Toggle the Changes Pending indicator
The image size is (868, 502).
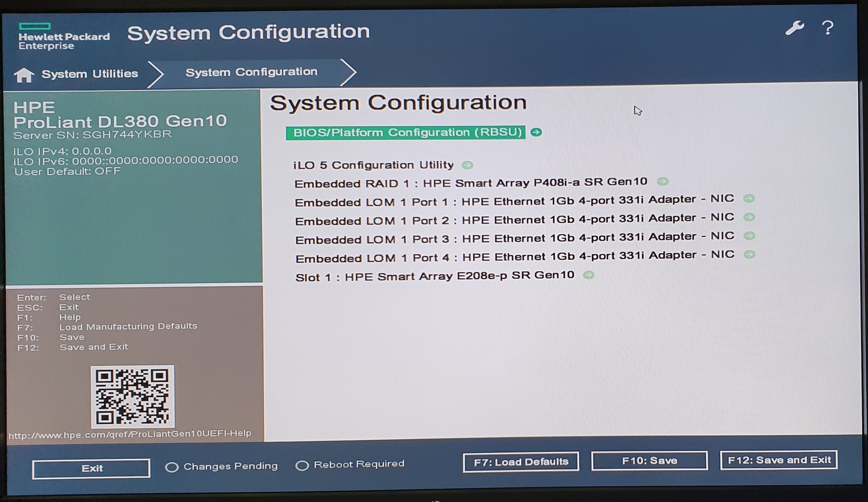172,467
